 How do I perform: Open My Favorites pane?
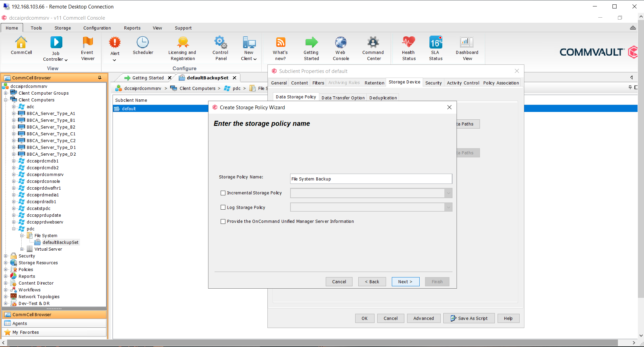[x=54, y=332]
